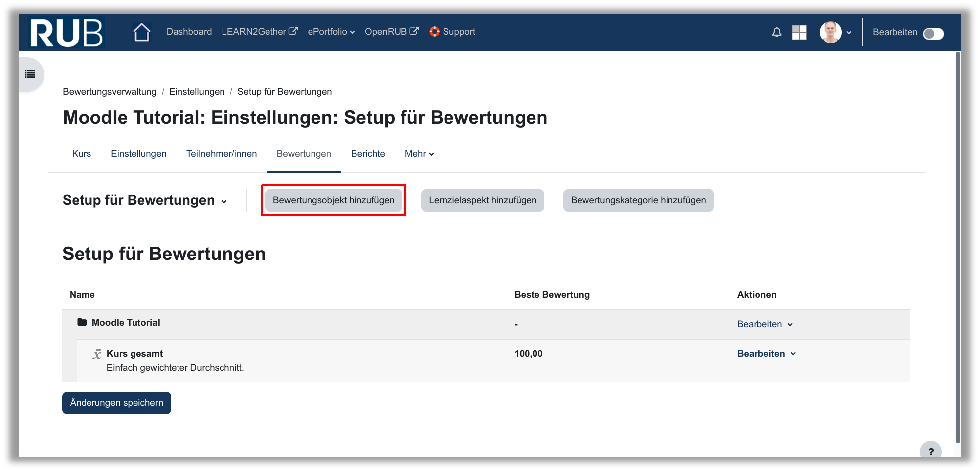This screenshot has height=471, width=980.
Task: Expand the Mehr navigation menu
Action: [419, 154]
